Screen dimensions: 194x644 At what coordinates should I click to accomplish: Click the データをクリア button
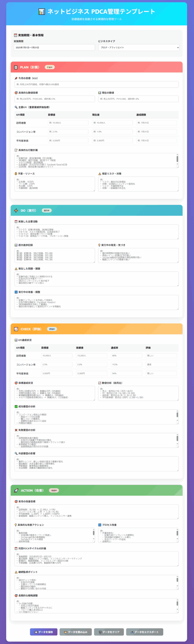[x=109, y=632]
